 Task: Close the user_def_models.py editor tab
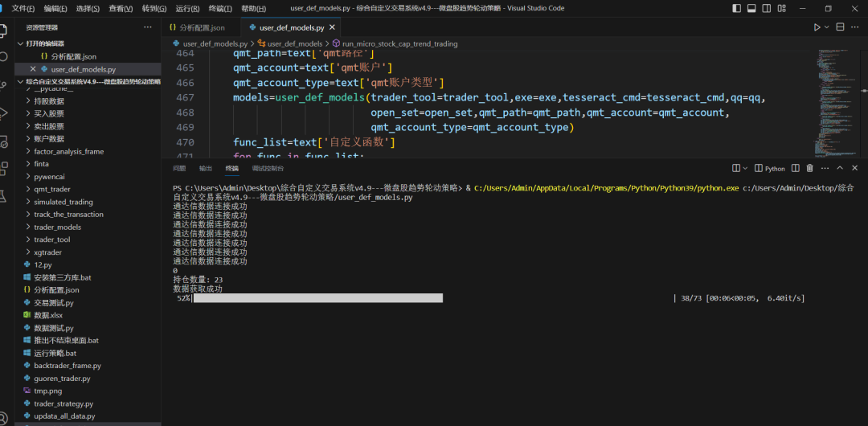[332, 27]
